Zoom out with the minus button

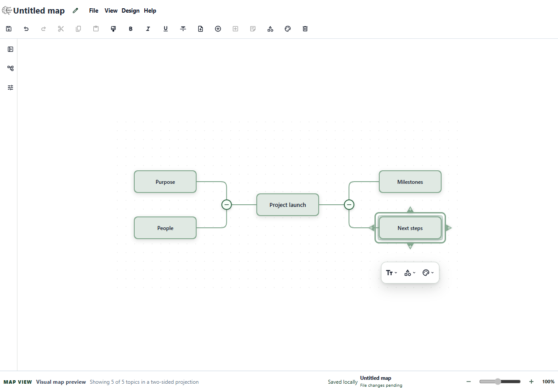[x=469, y=382]
